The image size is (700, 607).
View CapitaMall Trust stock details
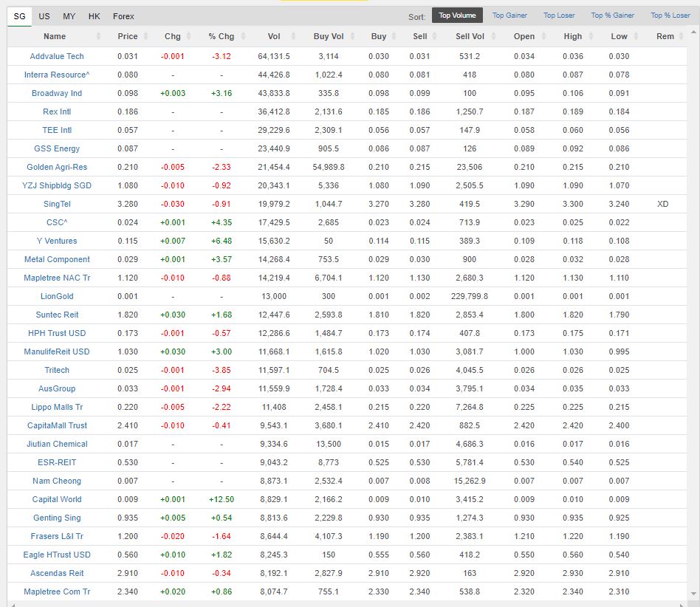click(x=57, y=425)
